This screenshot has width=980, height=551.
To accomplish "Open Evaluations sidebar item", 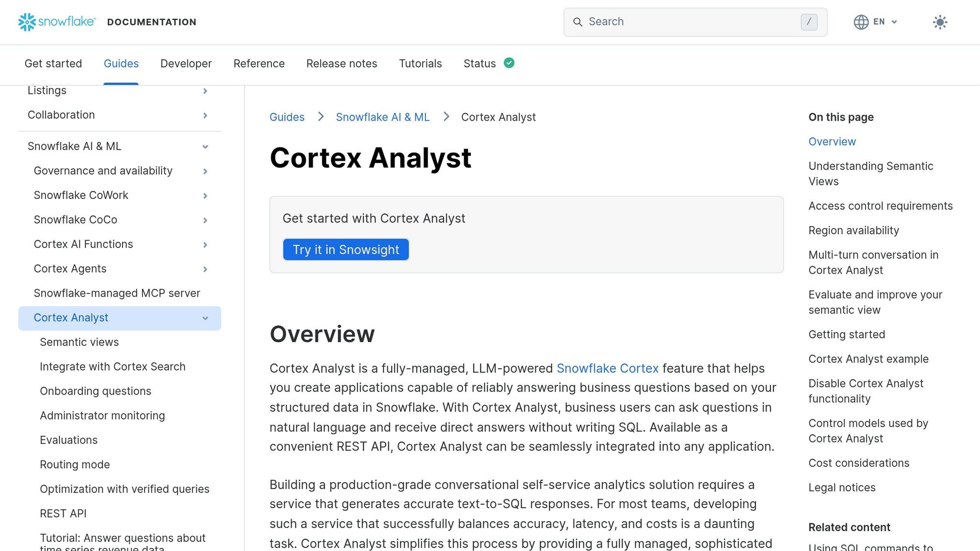I will (68, 440).
